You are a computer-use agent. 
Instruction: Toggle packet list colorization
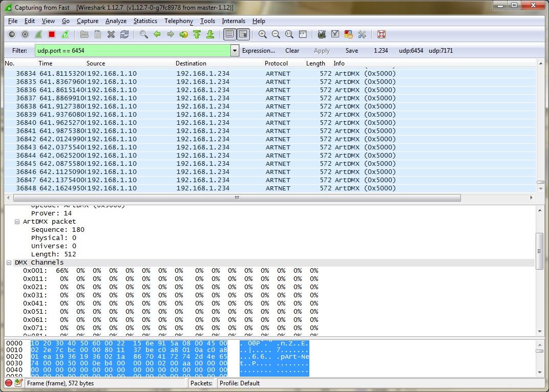[229, 34]
